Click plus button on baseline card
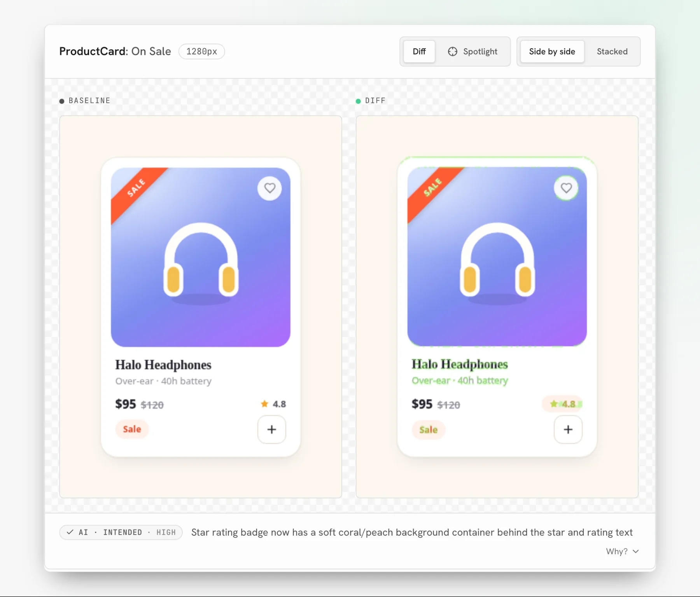Image resolution: width=700 pixels, height=597 pixels. tap(272, 429)
